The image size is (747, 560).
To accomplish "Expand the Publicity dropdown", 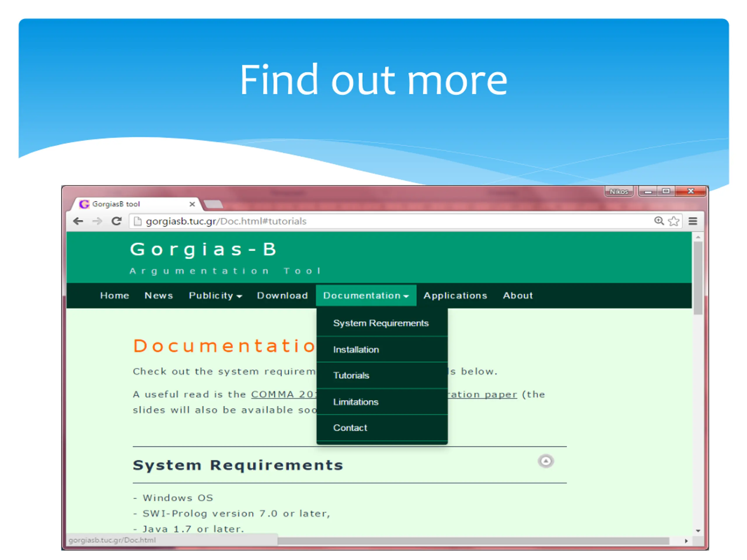I will 215,295.
